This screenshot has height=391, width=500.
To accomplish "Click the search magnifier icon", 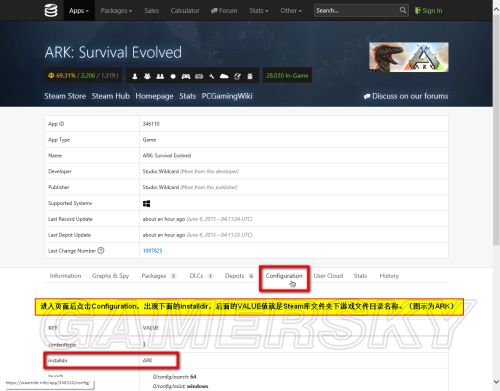I will coord(403,10).
